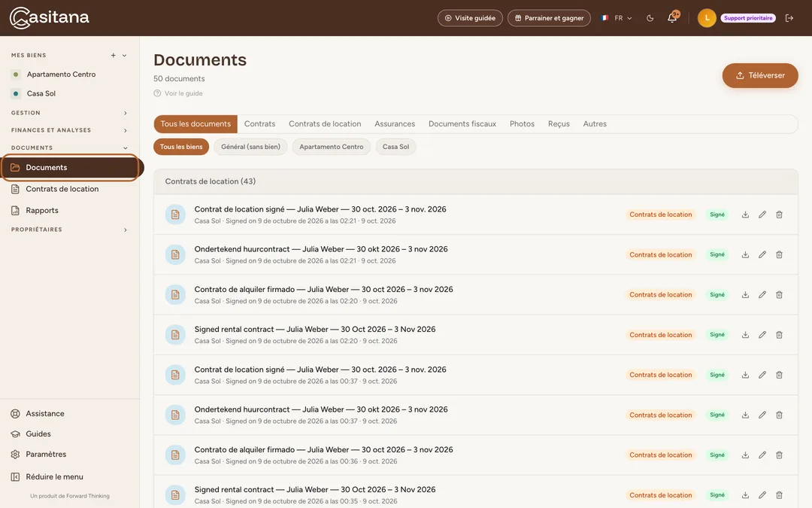Filter by Casa Sol property chip
Viewport: 812px width, 508px height.
[x=395, y=147]
